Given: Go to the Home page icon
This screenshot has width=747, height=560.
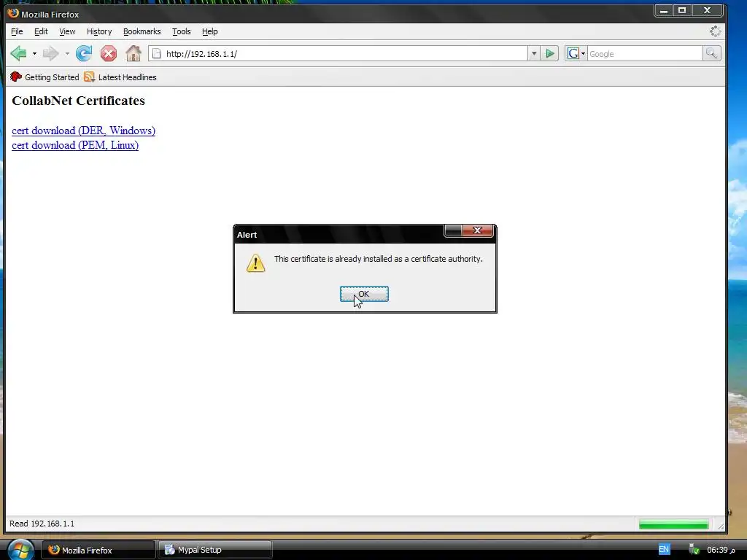Looking at the screenshot, I should (133, 53).
